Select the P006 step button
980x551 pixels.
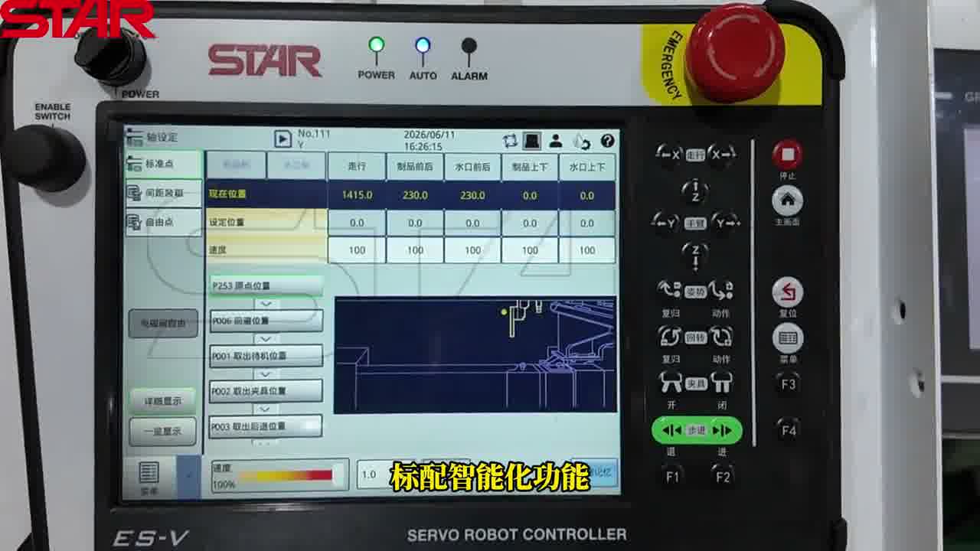(x=266, y=321)
